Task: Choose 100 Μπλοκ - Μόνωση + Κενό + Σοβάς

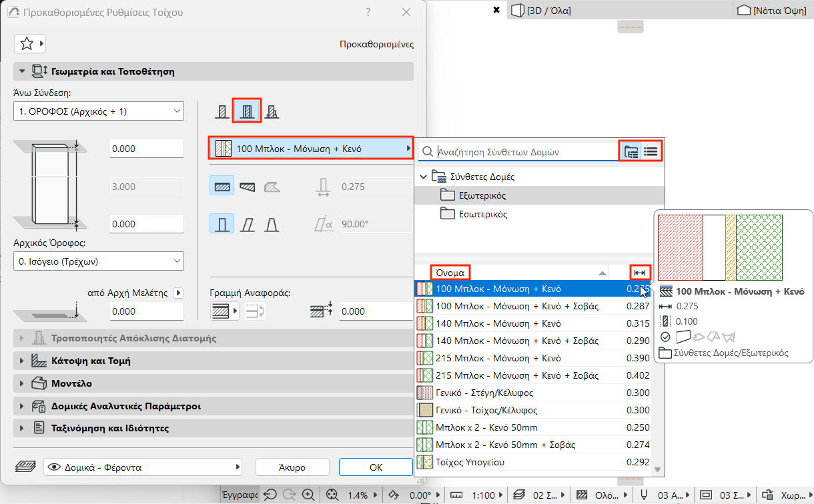Action: point(532,306)
